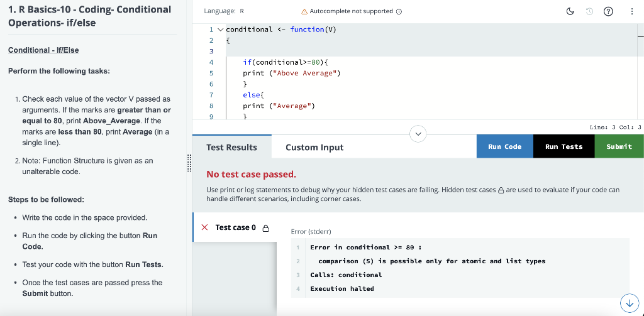
Task: Collapse the results panel chevron
Action: (418, 134)
